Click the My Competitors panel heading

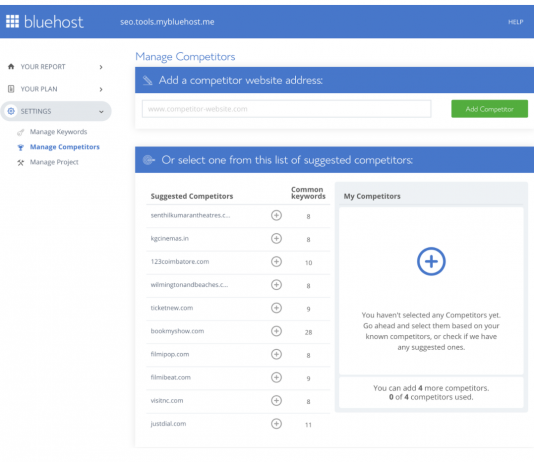[x=372, y=196]
